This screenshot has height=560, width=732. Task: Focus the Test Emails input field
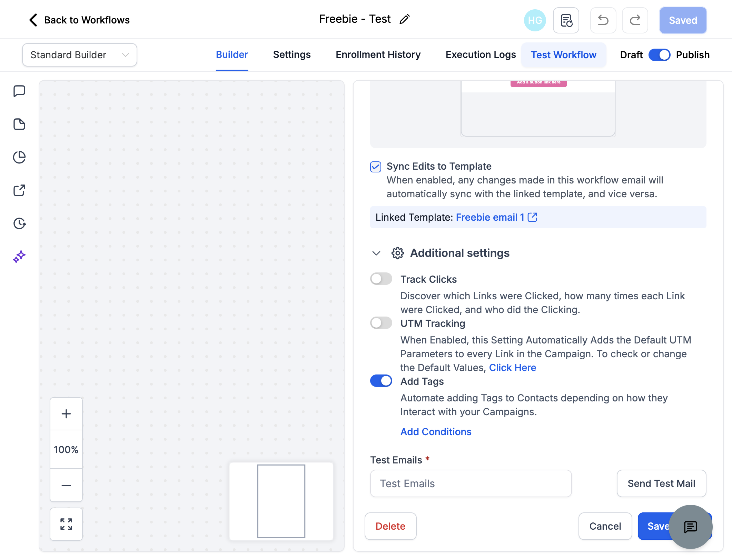(x=471, y=483)
